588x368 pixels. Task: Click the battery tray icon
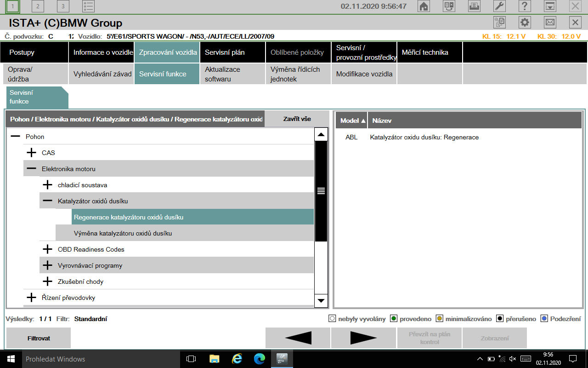(491, 359)
